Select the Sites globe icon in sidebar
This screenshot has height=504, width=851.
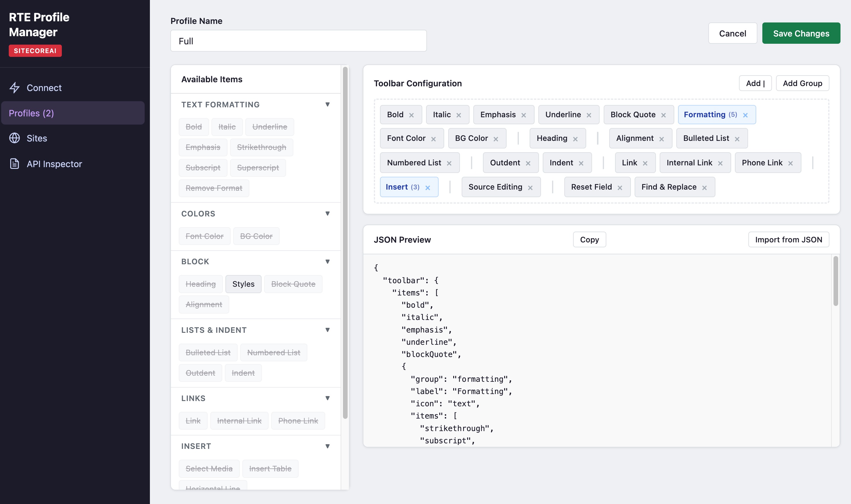click(x=15, y=138)
